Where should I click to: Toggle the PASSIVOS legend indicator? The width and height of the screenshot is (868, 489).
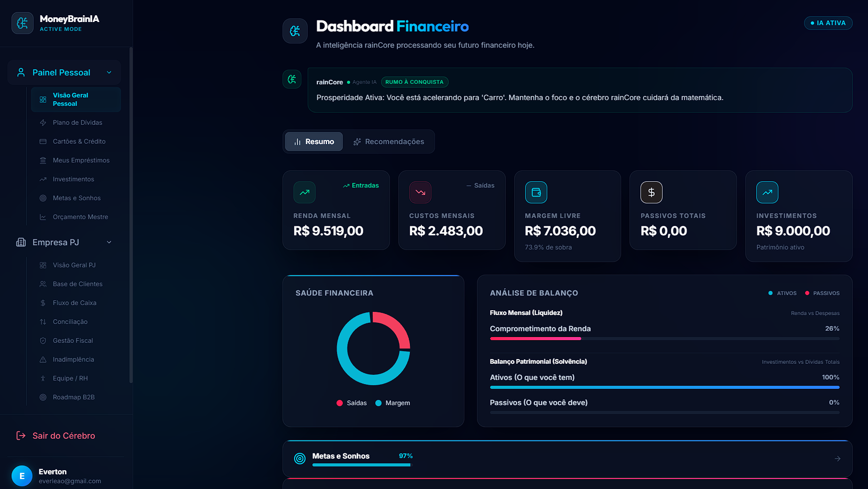(x=822, y=293)
